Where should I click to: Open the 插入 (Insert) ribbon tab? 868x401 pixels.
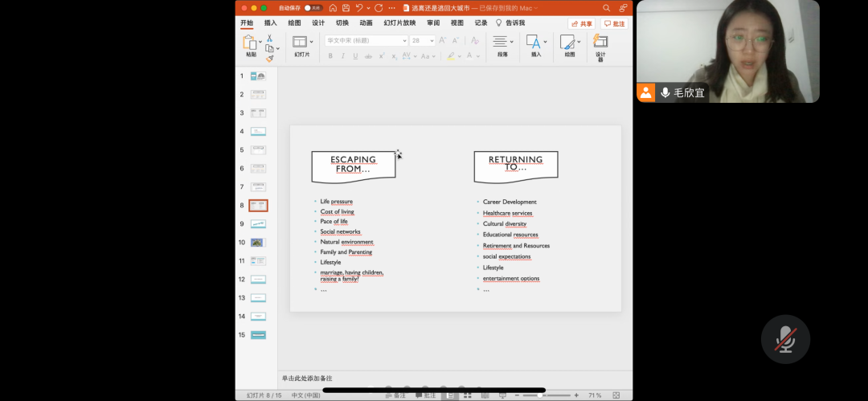271,23
